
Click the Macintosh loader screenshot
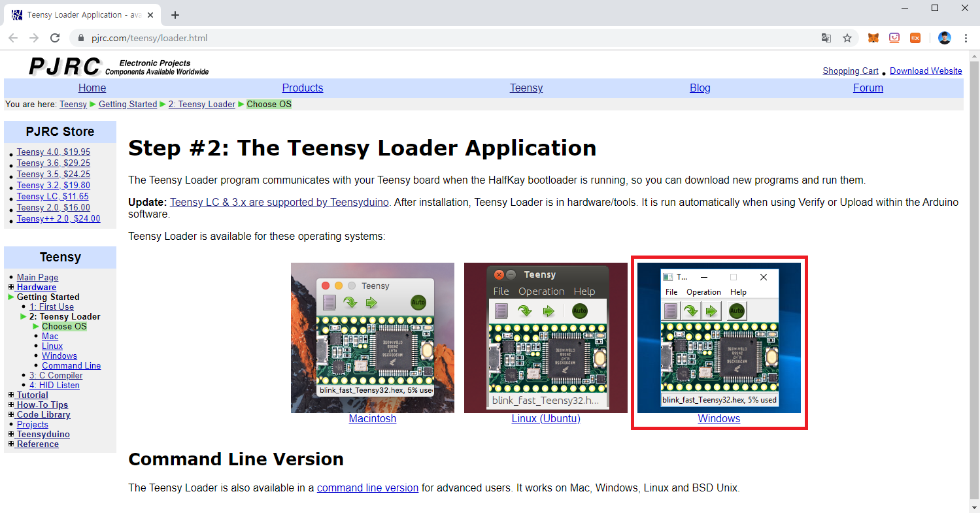(x=373, y=338)
